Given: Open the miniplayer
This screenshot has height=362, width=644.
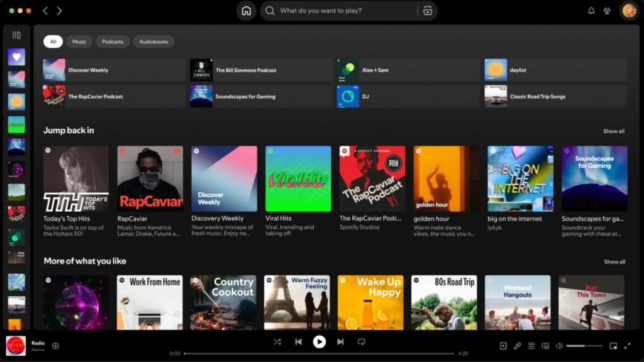Looking at the screenshot, I should tap(614, 346).
